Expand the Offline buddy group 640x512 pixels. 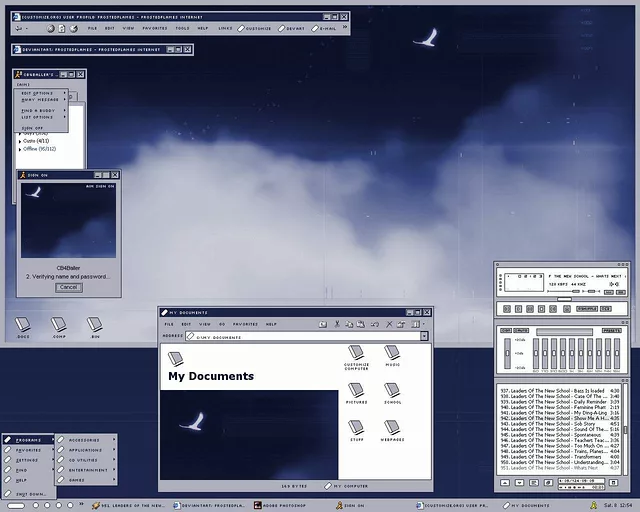pos(20,149)
